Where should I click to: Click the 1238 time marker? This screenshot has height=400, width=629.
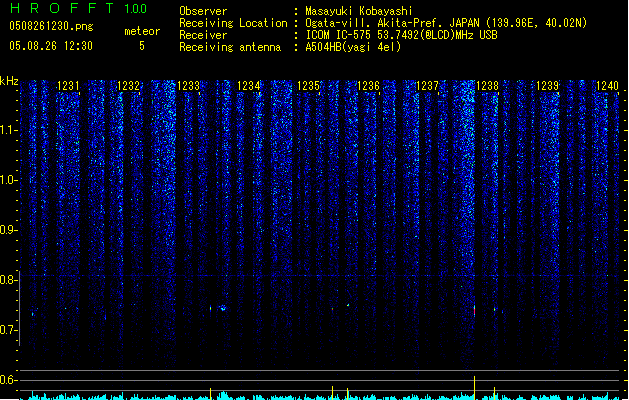click(487, 86)
